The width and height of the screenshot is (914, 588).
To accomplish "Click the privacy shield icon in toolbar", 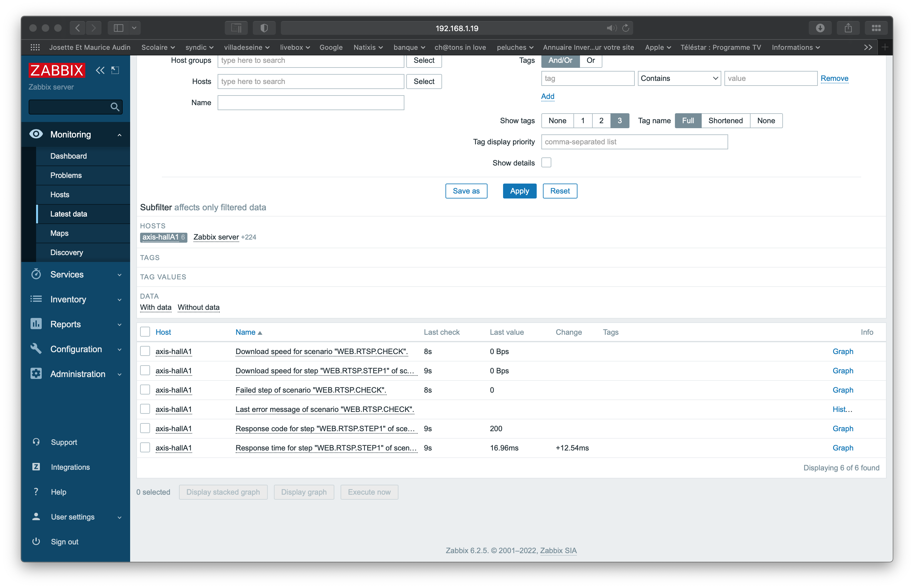I will [264, 28].
